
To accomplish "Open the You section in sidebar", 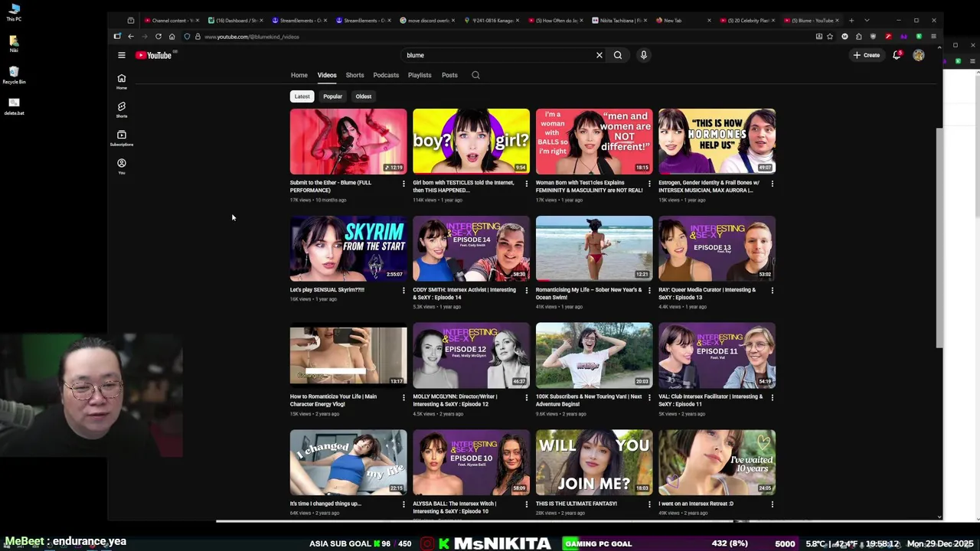I will click(121, 166).
